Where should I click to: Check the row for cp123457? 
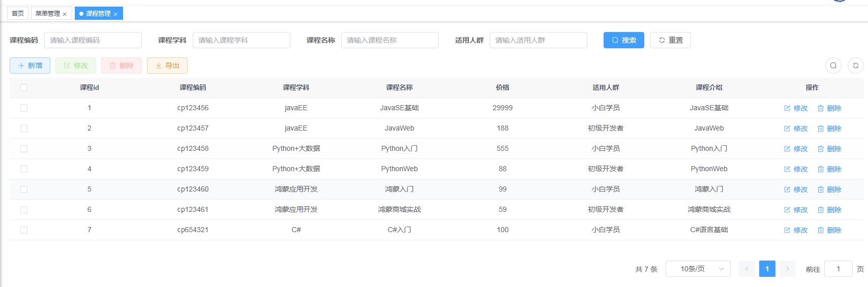[x=24, y=129]
